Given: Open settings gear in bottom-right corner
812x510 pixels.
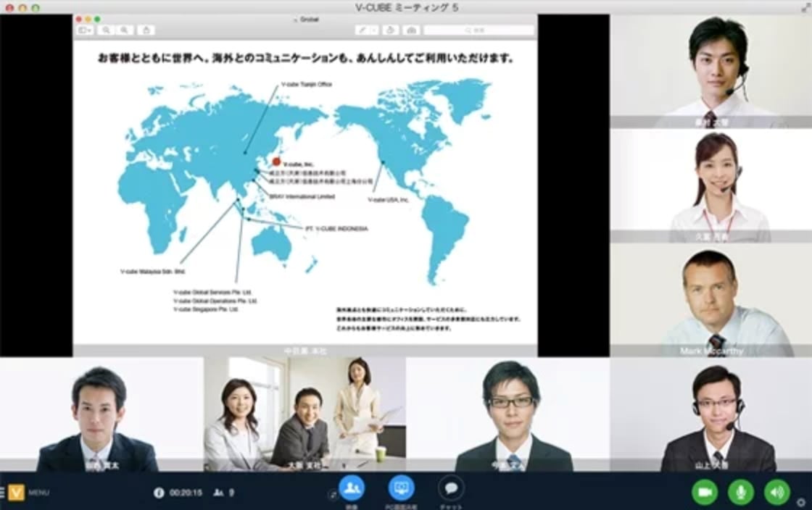Looking at the screenshot, I should 801,502.
